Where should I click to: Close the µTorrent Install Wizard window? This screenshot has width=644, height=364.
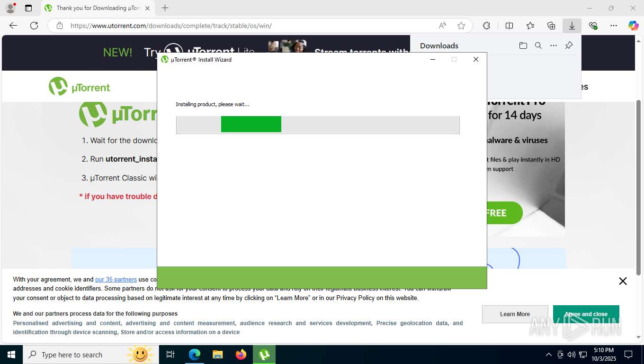pyautogui.click(x=476, y=59)
